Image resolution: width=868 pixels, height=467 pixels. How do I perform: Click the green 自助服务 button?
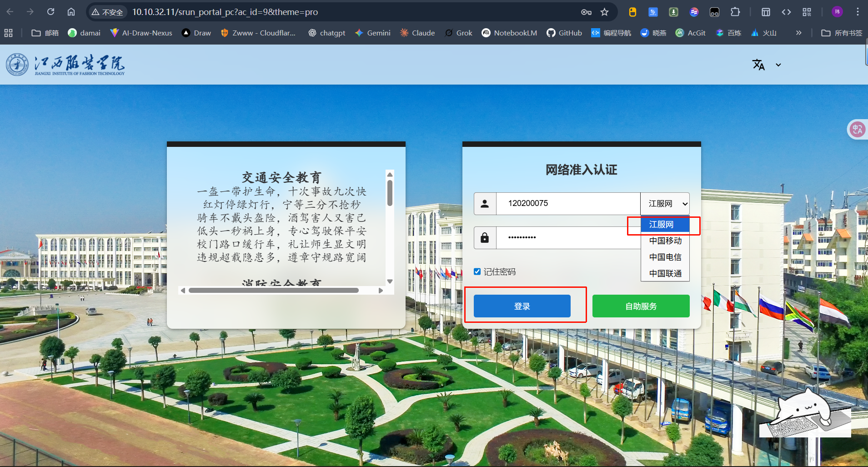pyautogui.click(x=641, y=306)
